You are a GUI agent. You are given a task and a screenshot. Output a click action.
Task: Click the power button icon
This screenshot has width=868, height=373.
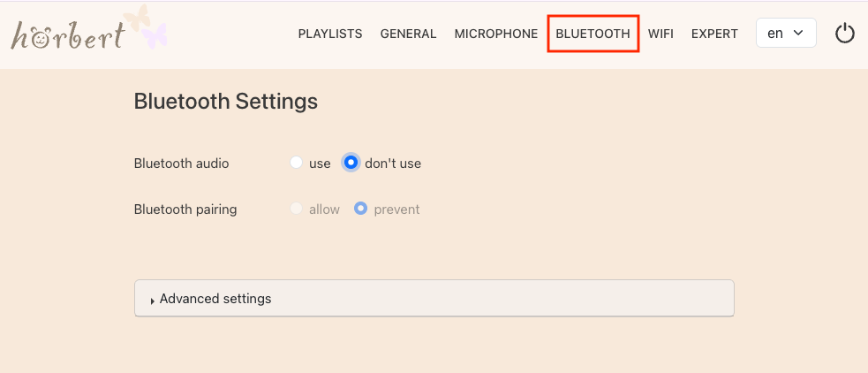click(x=845, y=34)
